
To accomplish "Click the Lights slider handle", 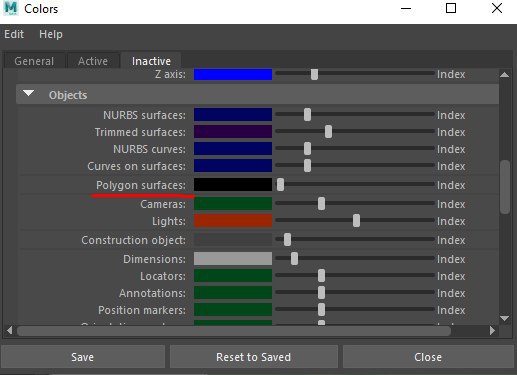I will (x=356, y=221).
